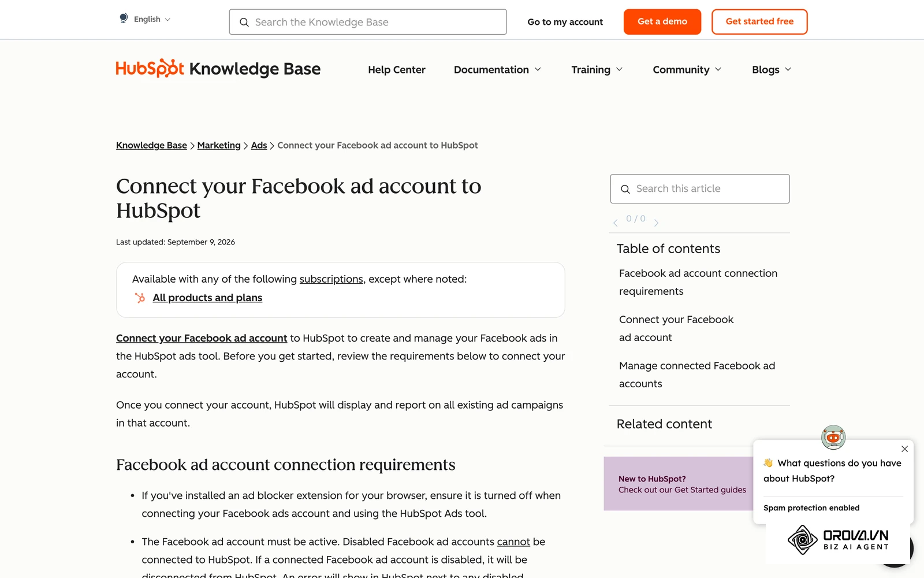Expand the Documentation menu
The image size is (924, 578).
click(x=497, y=70)
